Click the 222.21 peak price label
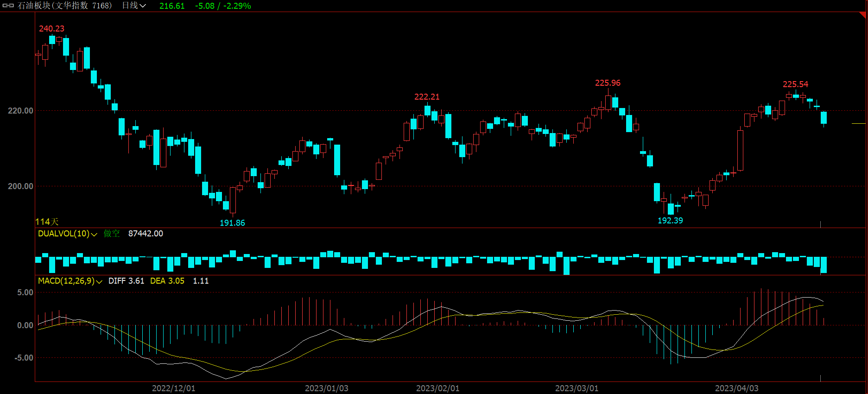 click(x=427, y=97)
